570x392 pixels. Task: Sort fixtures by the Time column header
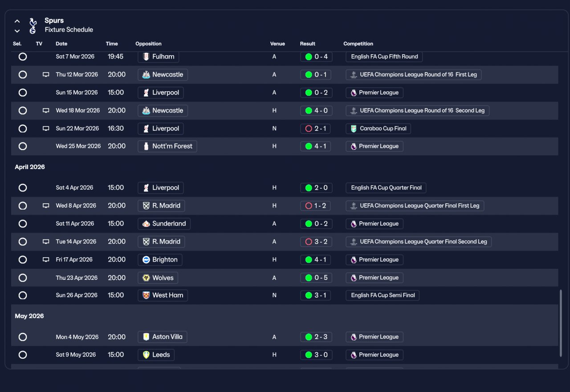[112, 44]
